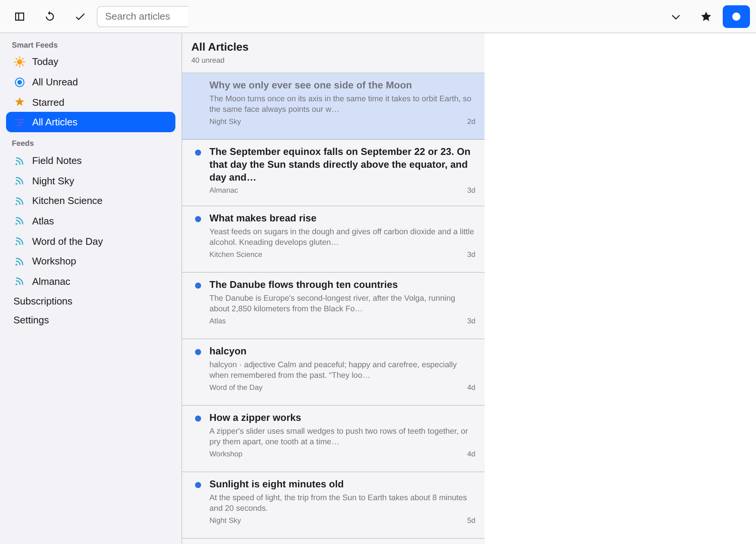756x544 pixels.
Task: Mark all as read checkmark icon
Action: (80, 17)
